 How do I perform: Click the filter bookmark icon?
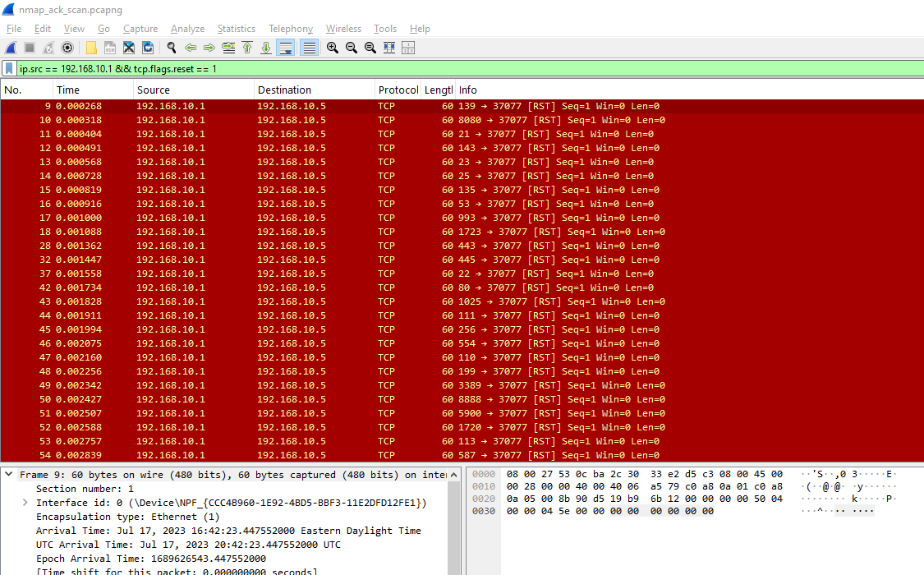point(9,70)
